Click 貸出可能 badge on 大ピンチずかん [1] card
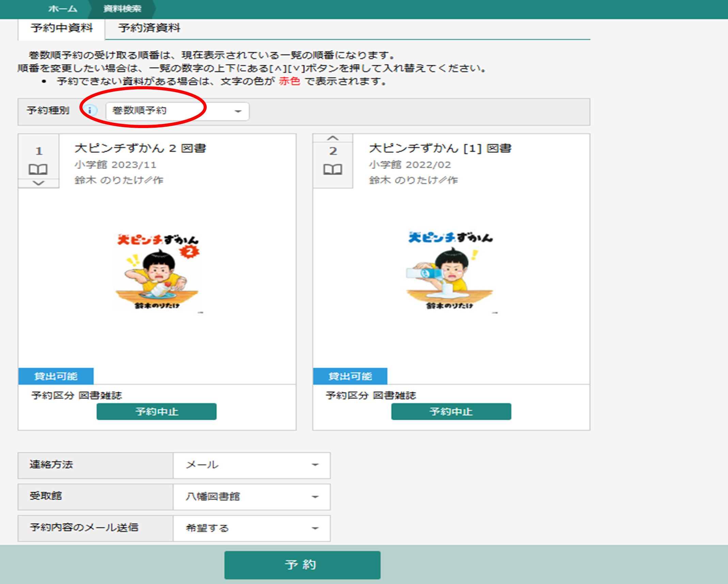This screenshot has width=728, height=584. click(x=350, y=376)
